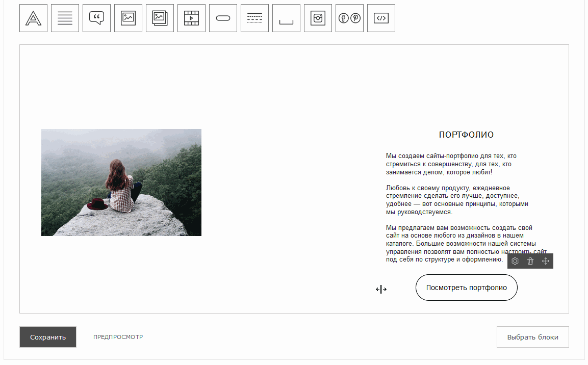Click the ПОРТФОЛИО heading text

coord(466,135)
